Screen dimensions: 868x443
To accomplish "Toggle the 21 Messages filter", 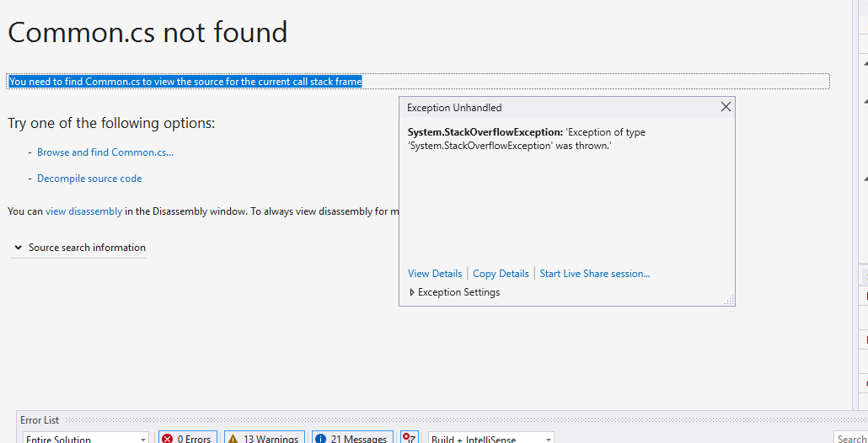I will tap(352, 439).
